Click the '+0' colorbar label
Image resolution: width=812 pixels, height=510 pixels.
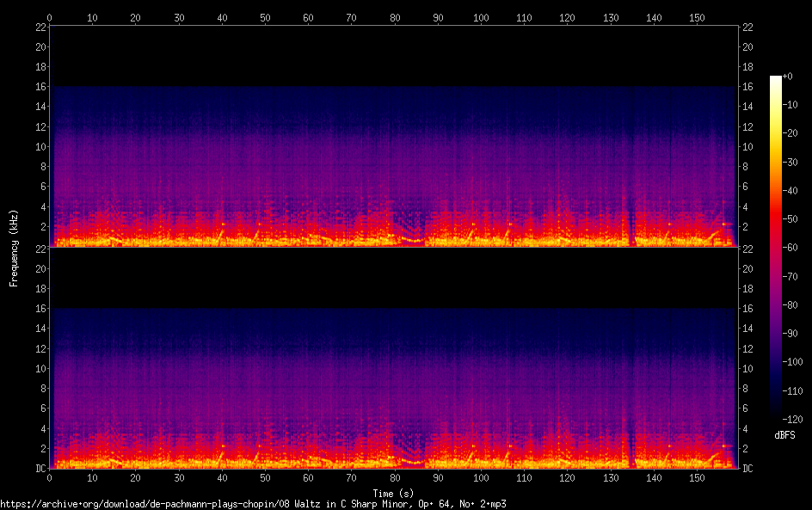788,76
